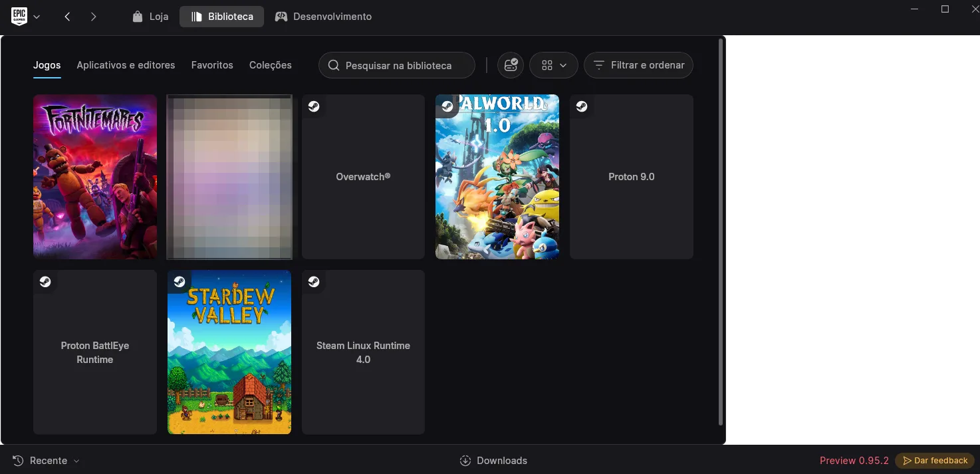This screenshot has width=980, height=474.
Task: Switch to the Desenvolvimento tab
Action: (323, 17)
